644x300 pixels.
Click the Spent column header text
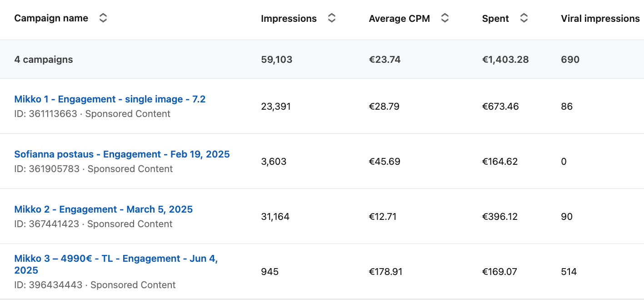[x=495, y=19]
